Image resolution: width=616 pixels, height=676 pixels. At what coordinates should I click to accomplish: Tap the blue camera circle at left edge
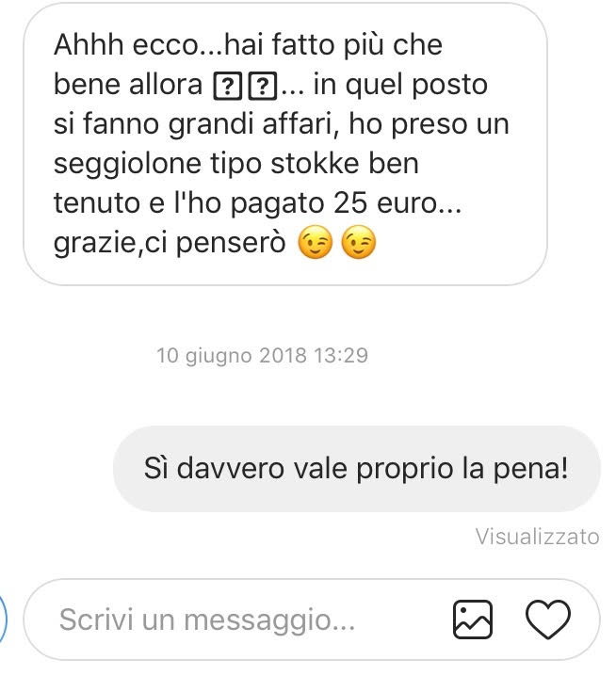[3, 620]
